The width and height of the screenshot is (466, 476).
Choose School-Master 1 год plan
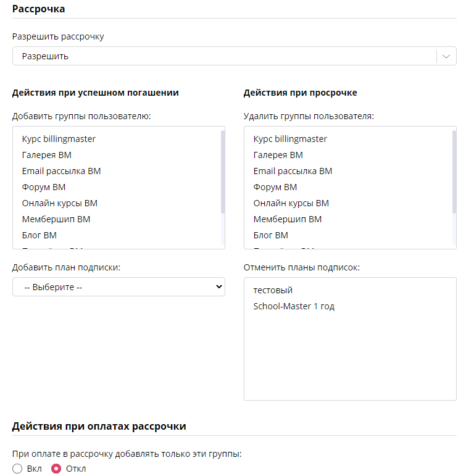[x=294, y=306]
